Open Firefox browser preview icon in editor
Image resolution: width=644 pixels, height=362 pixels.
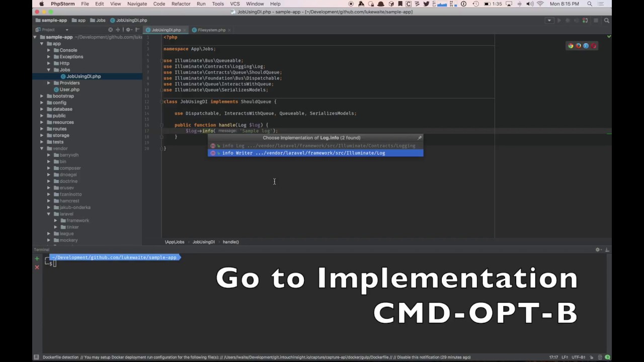578,46
